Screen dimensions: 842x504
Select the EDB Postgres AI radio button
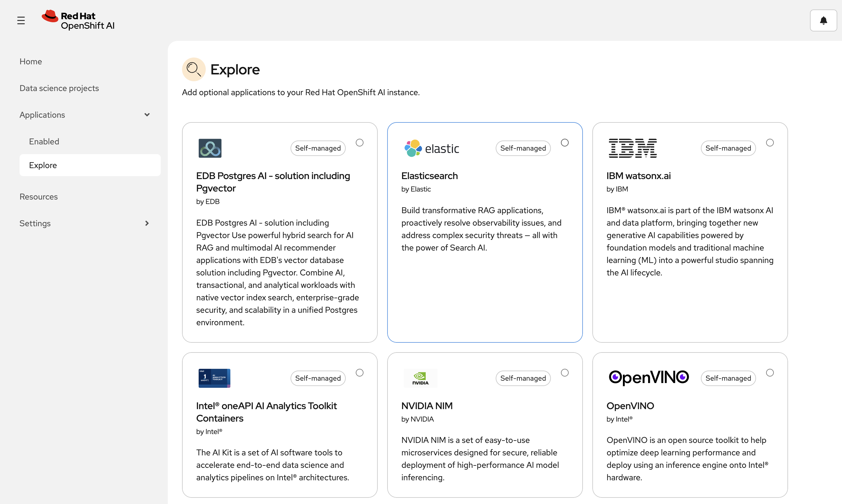(x=359, y=143)
